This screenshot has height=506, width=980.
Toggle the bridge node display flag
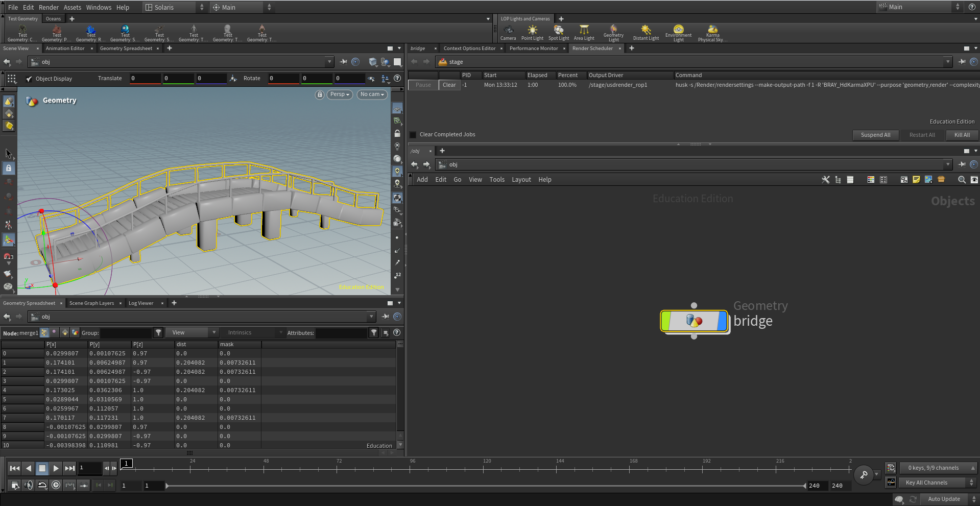(722, 321)
